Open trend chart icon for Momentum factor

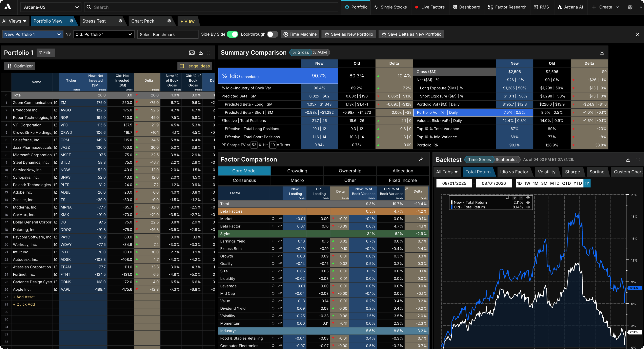(280, 323)
